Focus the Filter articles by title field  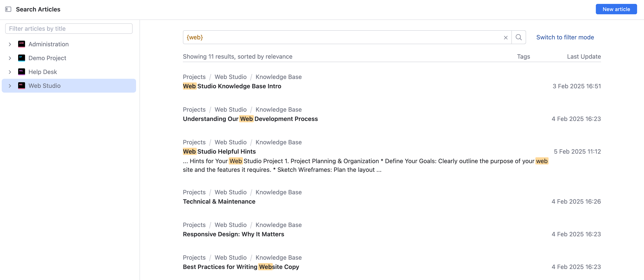(69, 29)
